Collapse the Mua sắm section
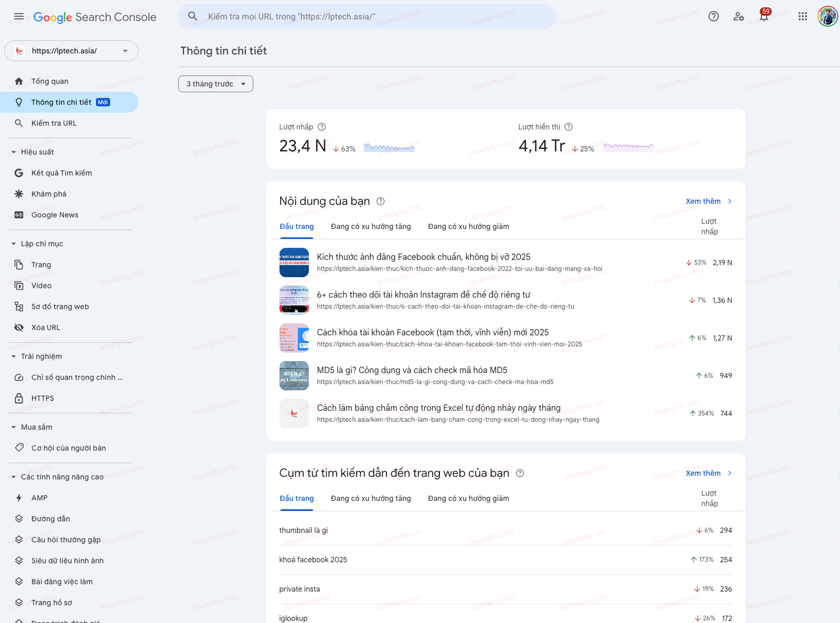 (14, 427)
